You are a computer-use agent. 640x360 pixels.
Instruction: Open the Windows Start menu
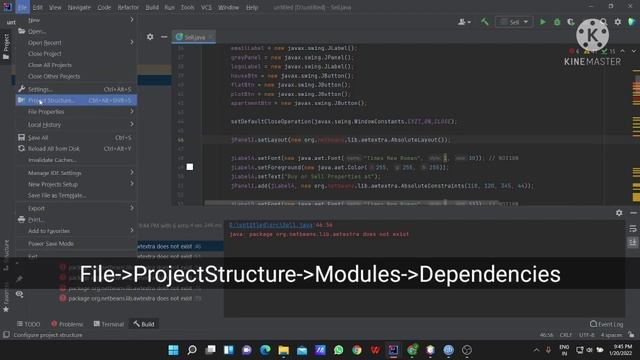point(173,350)
